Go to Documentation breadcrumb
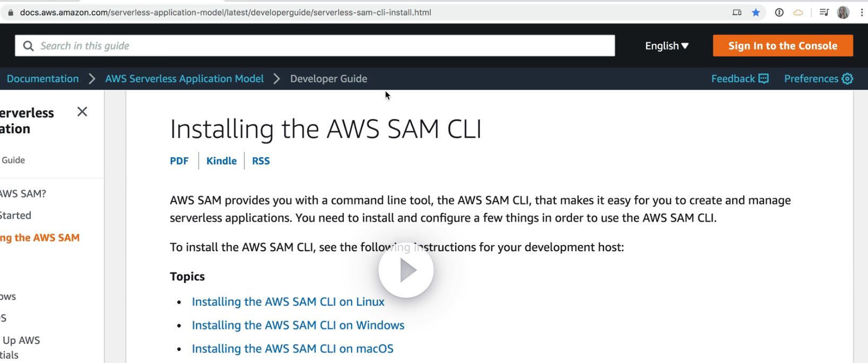 tap(42, 79)
